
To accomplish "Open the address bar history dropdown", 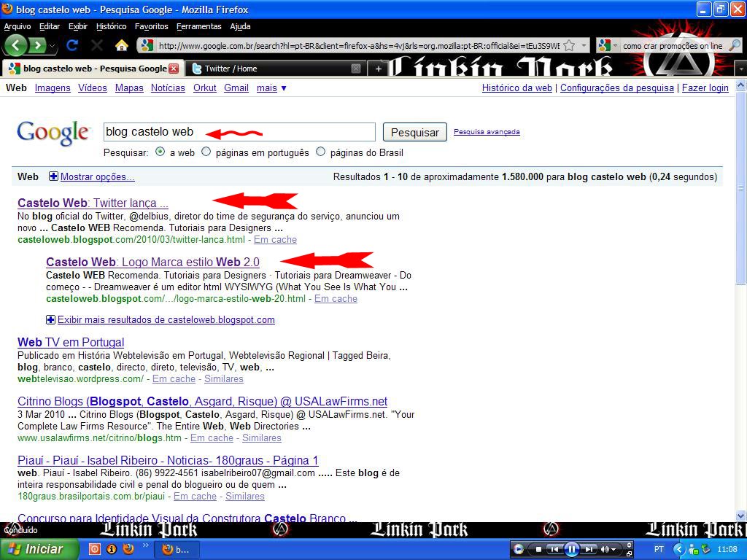I will pos(584,46).
